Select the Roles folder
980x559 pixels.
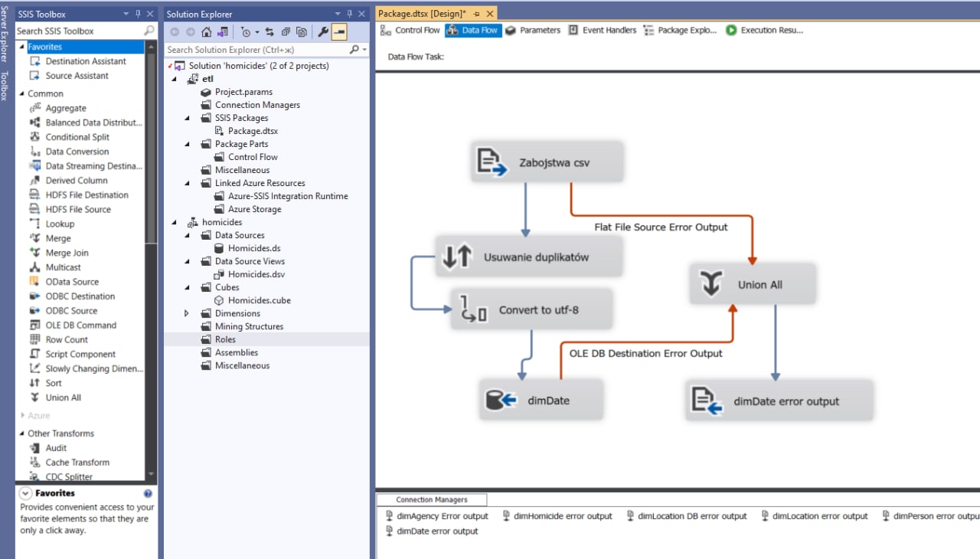[225, 339]
